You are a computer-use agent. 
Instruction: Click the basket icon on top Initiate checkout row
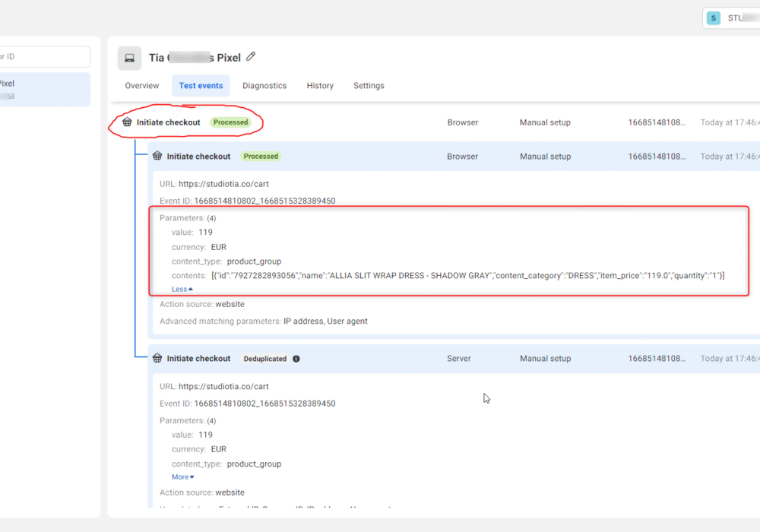pos(127,122)
